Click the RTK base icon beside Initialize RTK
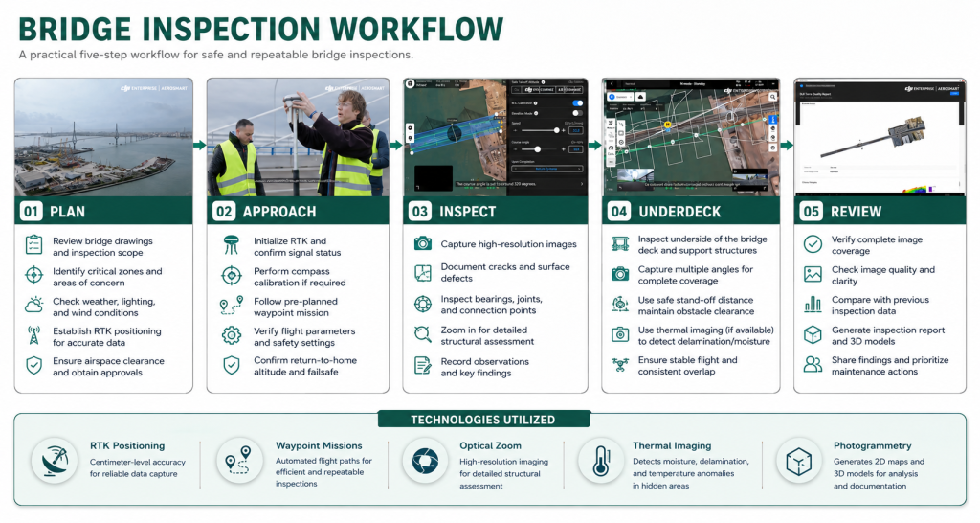 [x=232, y=245]
